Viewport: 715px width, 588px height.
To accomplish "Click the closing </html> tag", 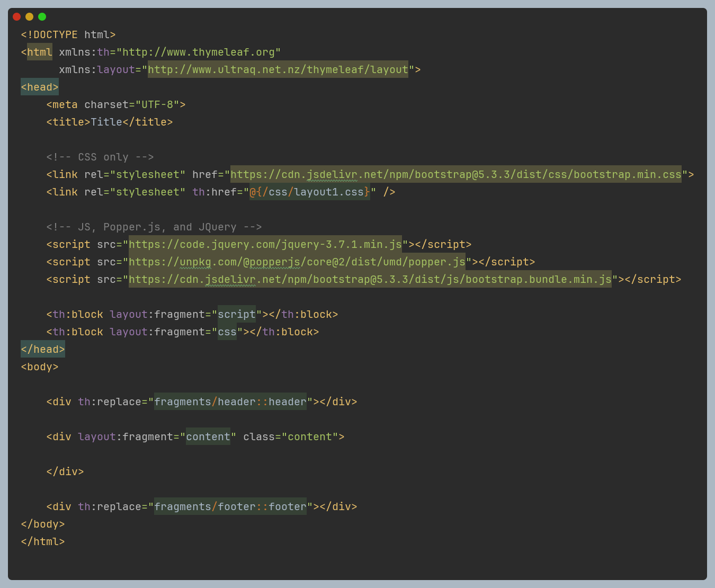I will (x=43, y=541).
